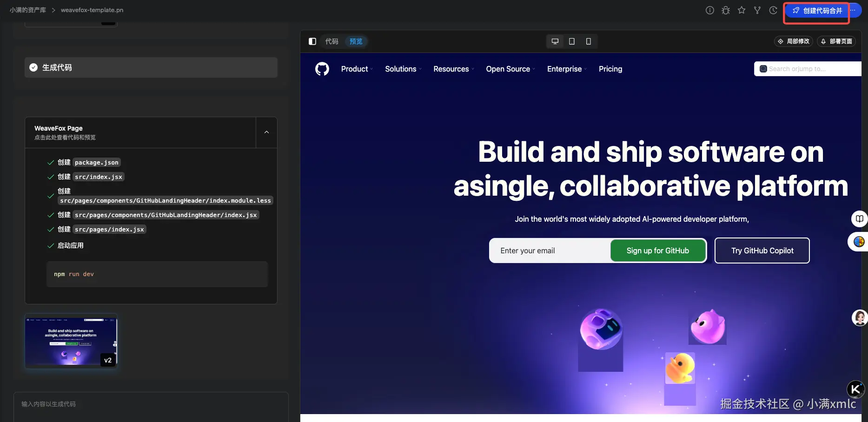868x422 pixels.
Task: Click the bug debug icon
Action: [726, 10]
